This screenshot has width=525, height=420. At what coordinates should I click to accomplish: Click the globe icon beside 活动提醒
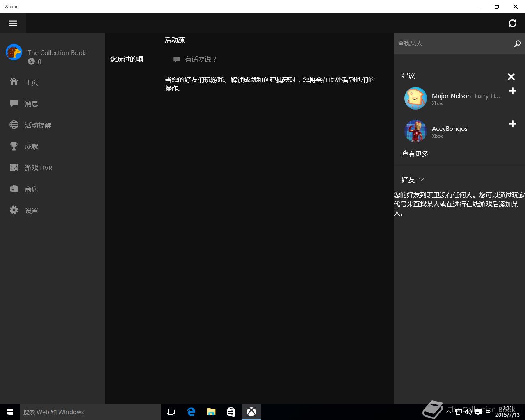click(14, 125)
